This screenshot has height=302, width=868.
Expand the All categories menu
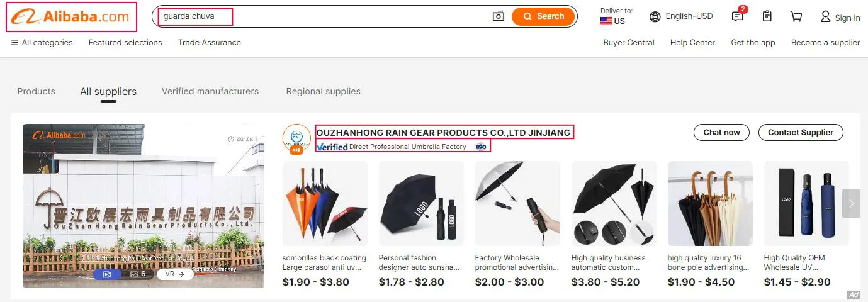[42, 43]
